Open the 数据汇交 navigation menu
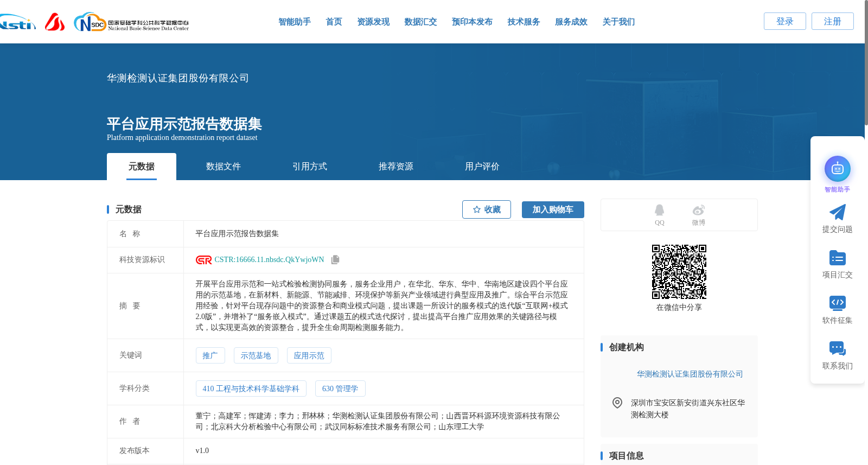 pos(420,22)
